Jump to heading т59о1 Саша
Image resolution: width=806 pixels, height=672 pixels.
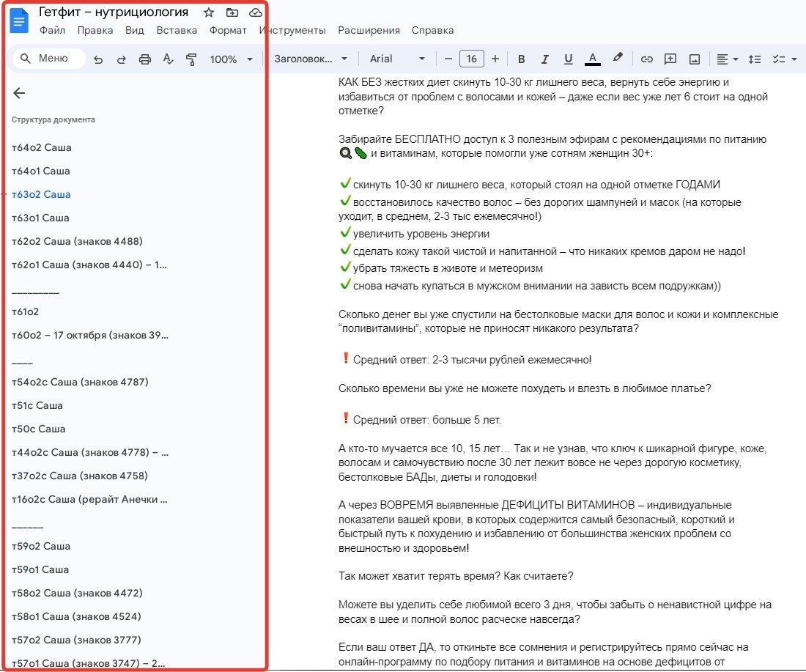pos(40,569)
